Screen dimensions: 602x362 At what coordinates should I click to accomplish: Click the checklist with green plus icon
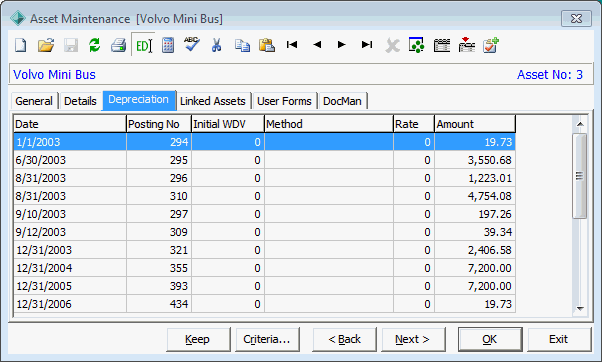(491, 45)
